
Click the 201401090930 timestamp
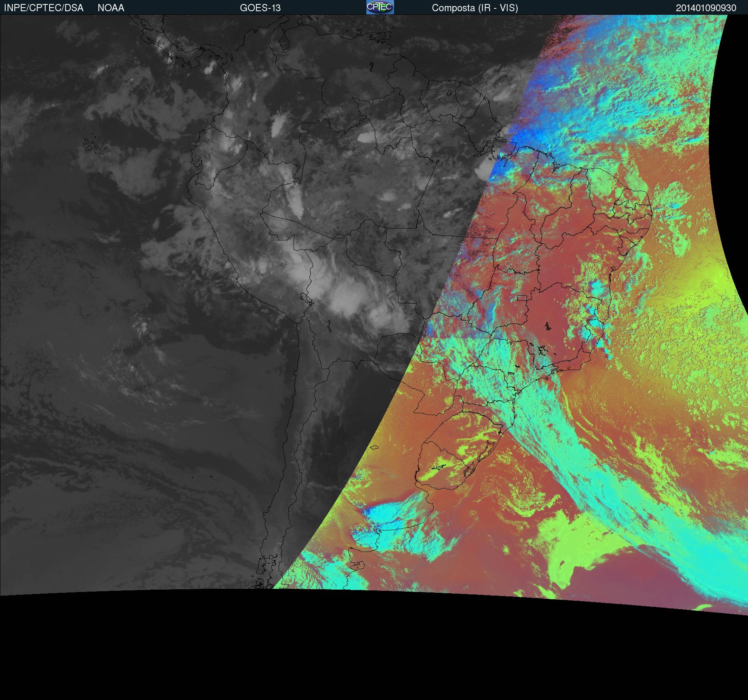(706, 8)
